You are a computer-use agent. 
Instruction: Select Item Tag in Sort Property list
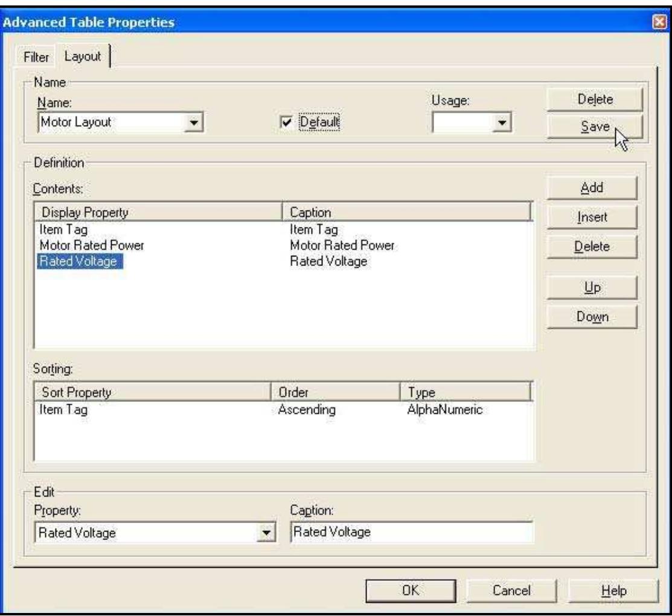(x=63, y=410)
